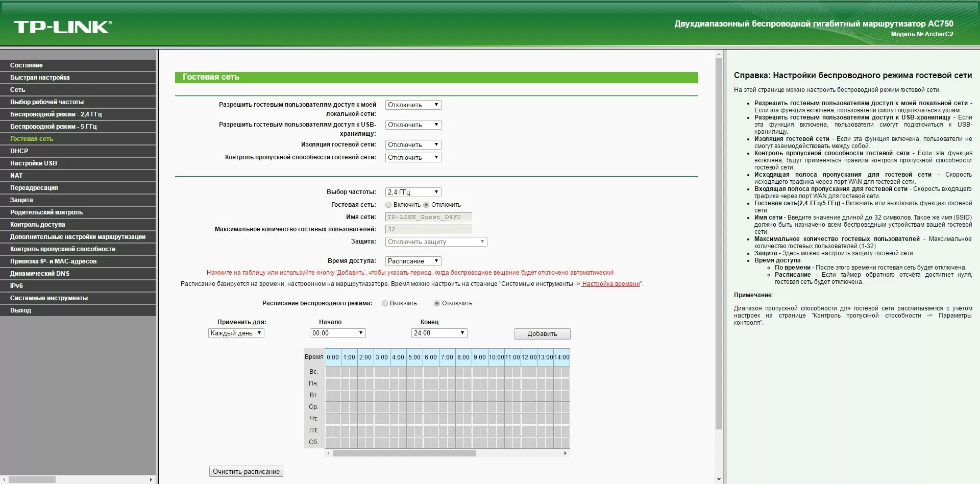The width and height of the screenshot is (980, 484).
Task: Select Гостевая сеть in sidebar
Action: 78,139
